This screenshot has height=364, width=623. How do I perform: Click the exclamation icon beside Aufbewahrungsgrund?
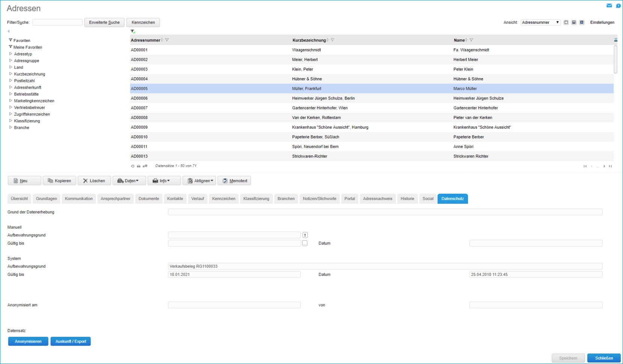tap(305, 235)
